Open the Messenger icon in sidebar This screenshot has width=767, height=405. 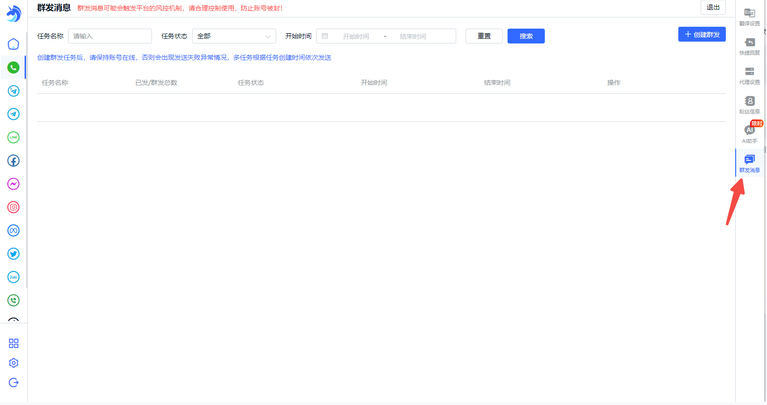tap(14, 184)
